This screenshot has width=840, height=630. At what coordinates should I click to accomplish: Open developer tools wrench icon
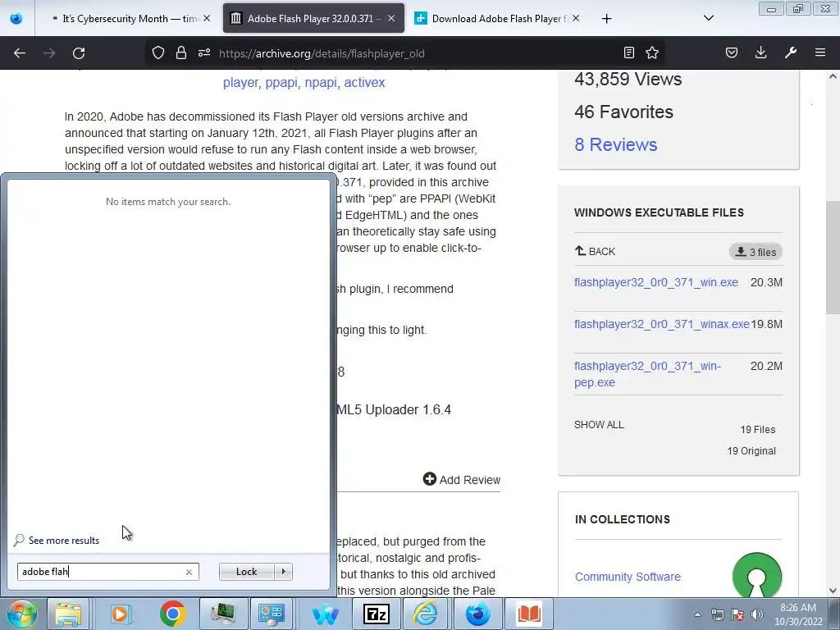[791, 52]
